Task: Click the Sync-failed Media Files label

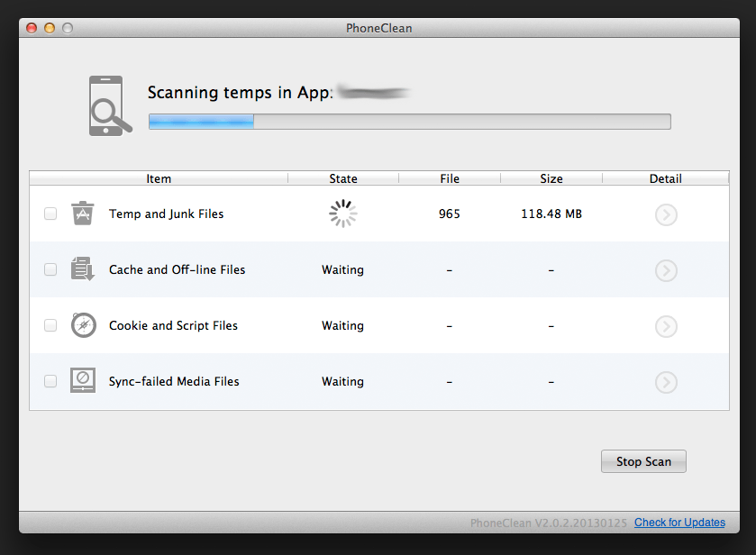Action: point(174,381)
